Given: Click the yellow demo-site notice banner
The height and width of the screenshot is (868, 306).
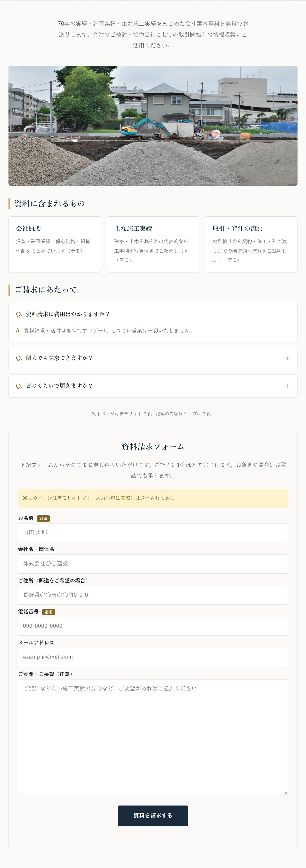Looking at the screenshot, I should click(153, 498).
